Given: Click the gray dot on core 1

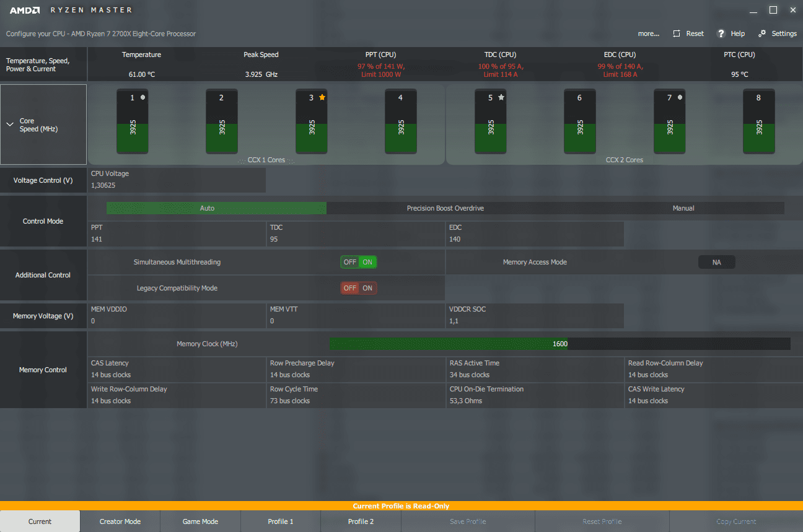Looking at the screenshot, I should pos(143,97).
